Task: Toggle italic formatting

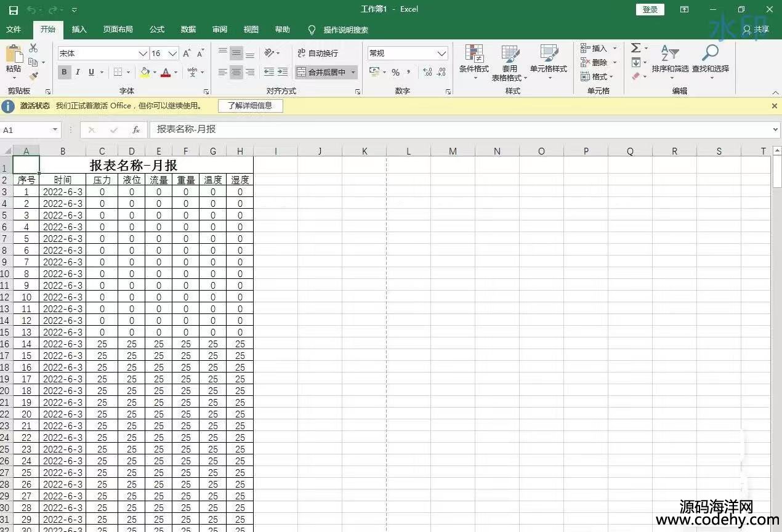Action: click(x=78, y=72)
